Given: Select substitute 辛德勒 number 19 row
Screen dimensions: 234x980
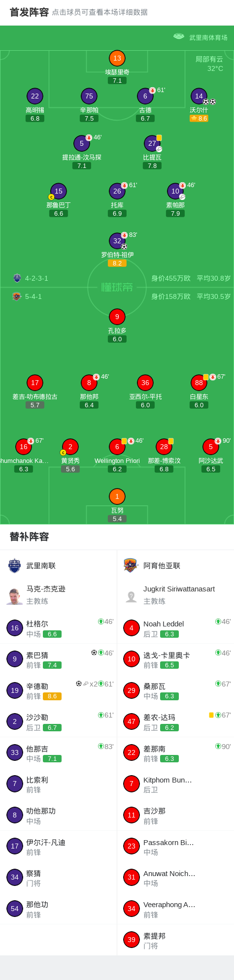Looking at the screenshot, I should (x=59, y=690).
